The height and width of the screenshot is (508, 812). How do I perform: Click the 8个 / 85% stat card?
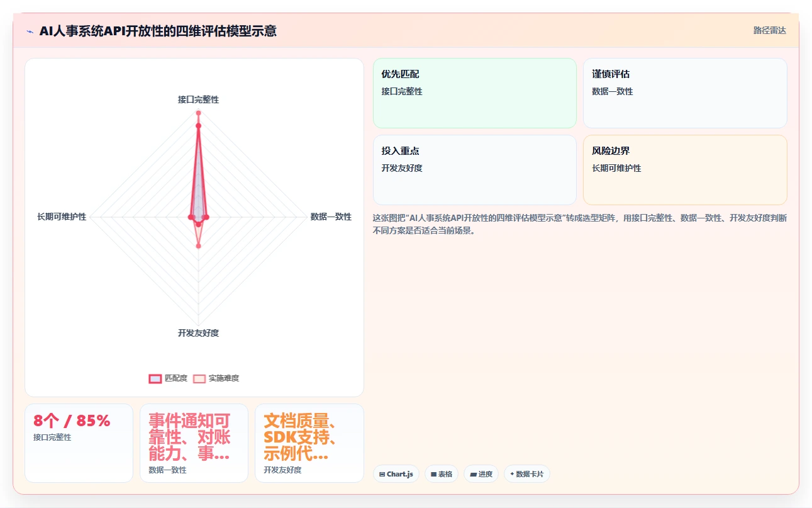[79, 443]
